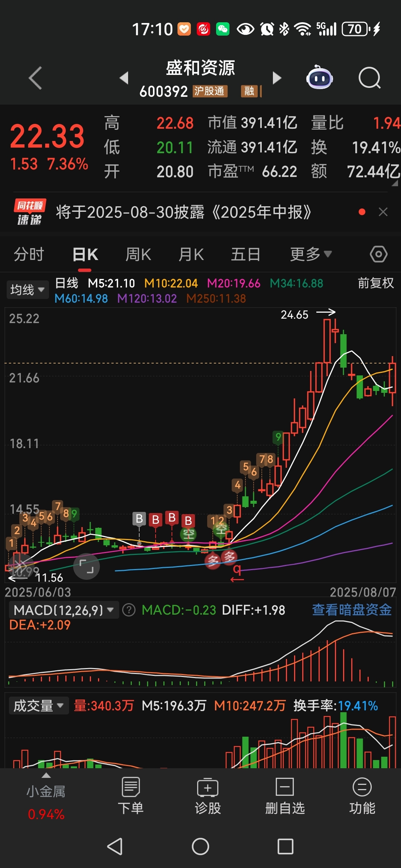Tap Android back navigation button

coord(115,846)
